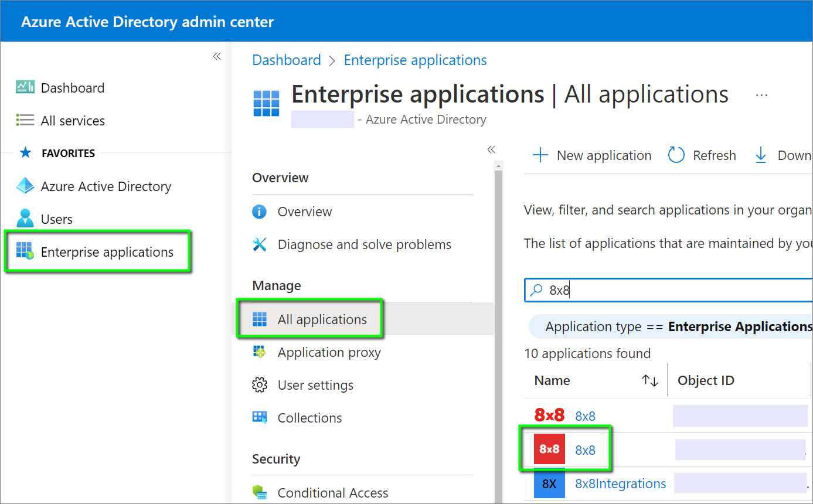Open Collections under Manage
813x504 pixels.
309,418
